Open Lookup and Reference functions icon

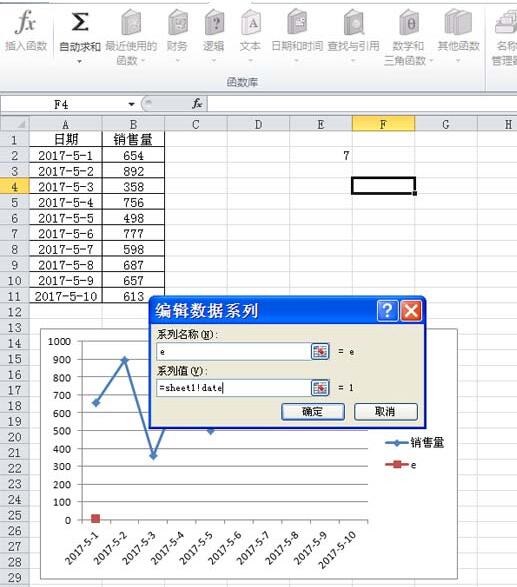click(353, 22)
